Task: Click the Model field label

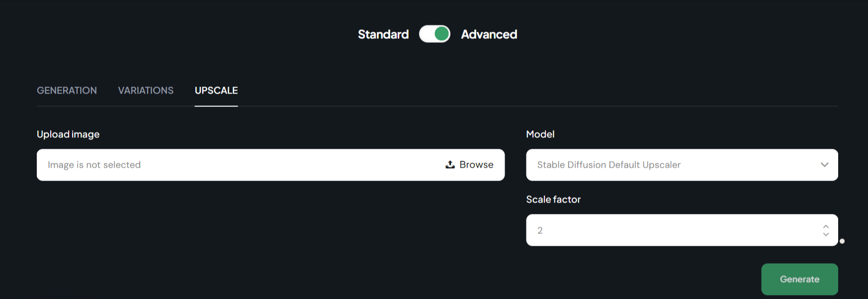Action: tap(540, 134)
